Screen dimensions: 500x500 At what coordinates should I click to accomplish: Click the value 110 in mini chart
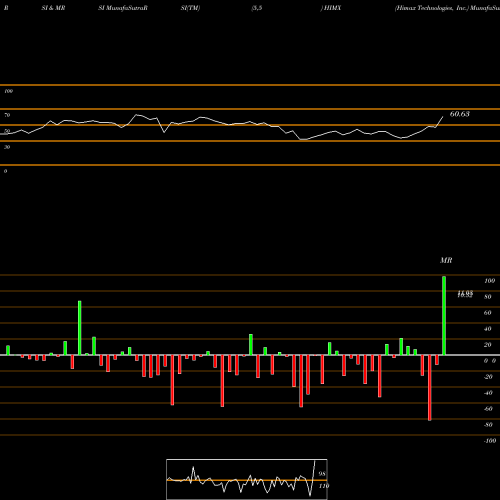pos(324,486)
